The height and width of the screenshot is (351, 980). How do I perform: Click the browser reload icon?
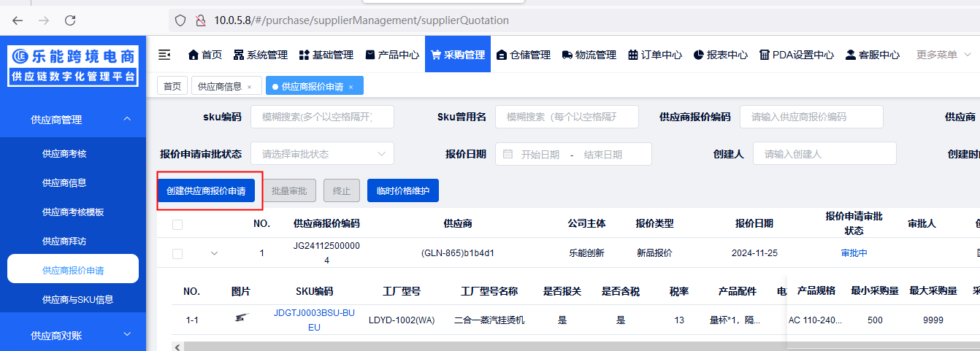70,20
